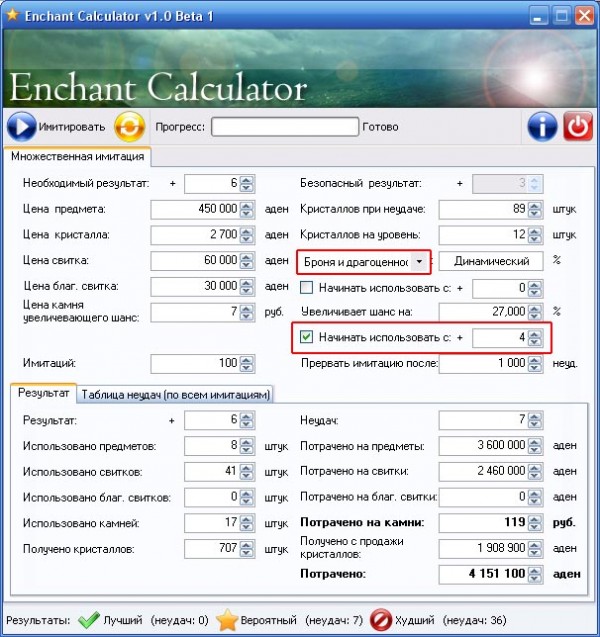Screen dimensions: 600x637
Task: Click the blue play Имитировать icon
Action: coord(22,127)
